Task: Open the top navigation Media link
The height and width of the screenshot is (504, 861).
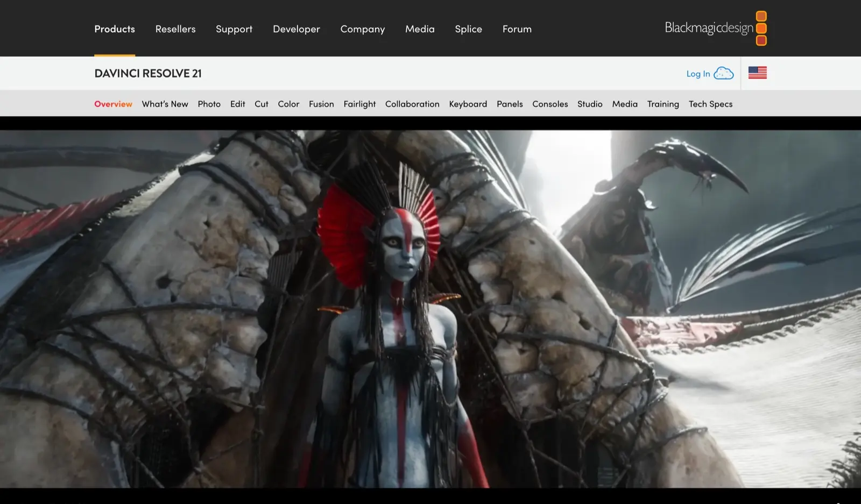Action: 420,29
